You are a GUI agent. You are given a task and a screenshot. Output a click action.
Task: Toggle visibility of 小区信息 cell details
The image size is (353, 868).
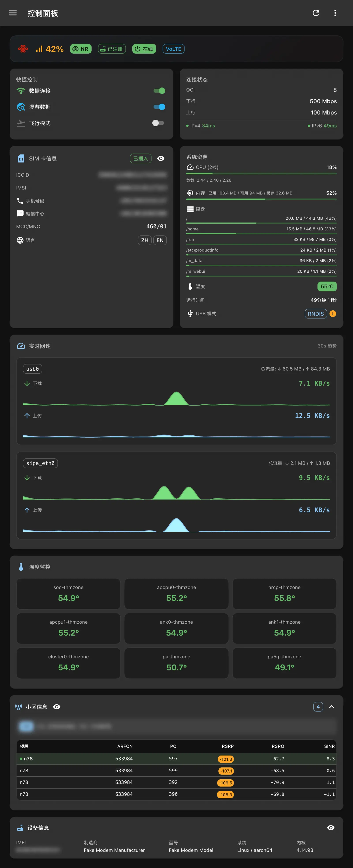coord(57,707)
